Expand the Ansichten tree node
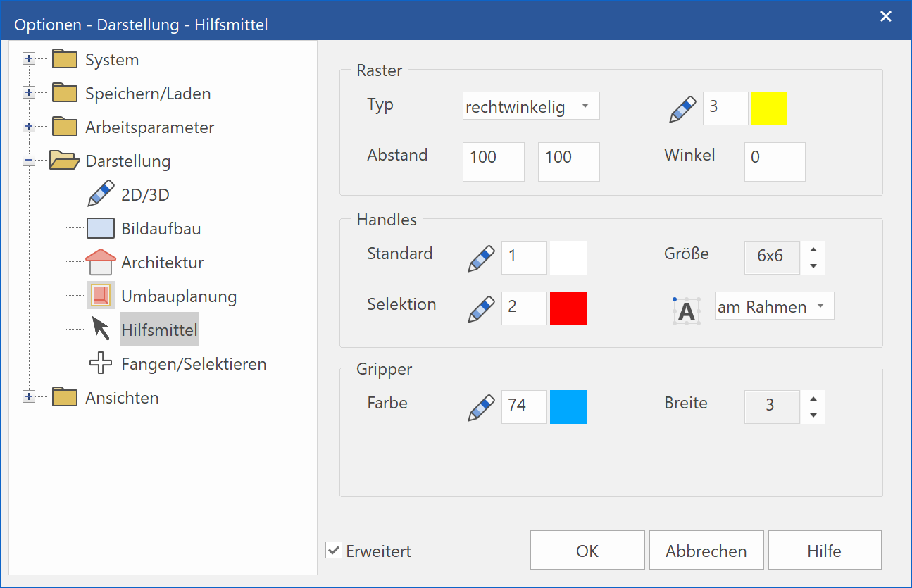The height and width of the screenshot is (588, 912). 29,397
